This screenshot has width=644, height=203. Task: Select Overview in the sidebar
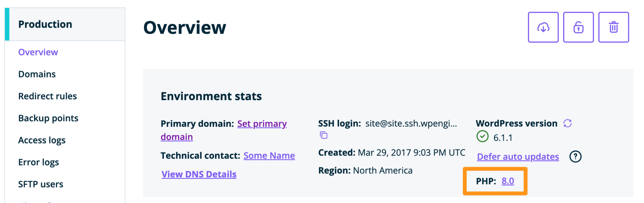38,52
